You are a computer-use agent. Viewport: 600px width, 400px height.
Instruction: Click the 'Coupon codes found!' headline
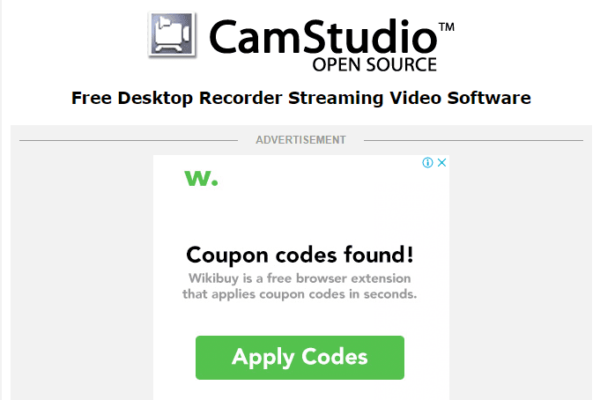pos(300,255)
